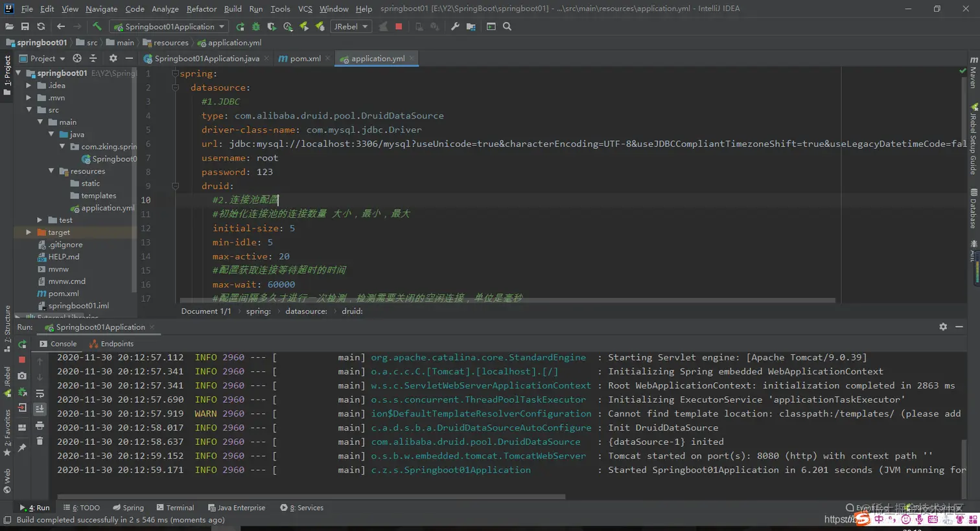
Task: Toggle the Pin Tab pin icon
Action: pos(22,447)
